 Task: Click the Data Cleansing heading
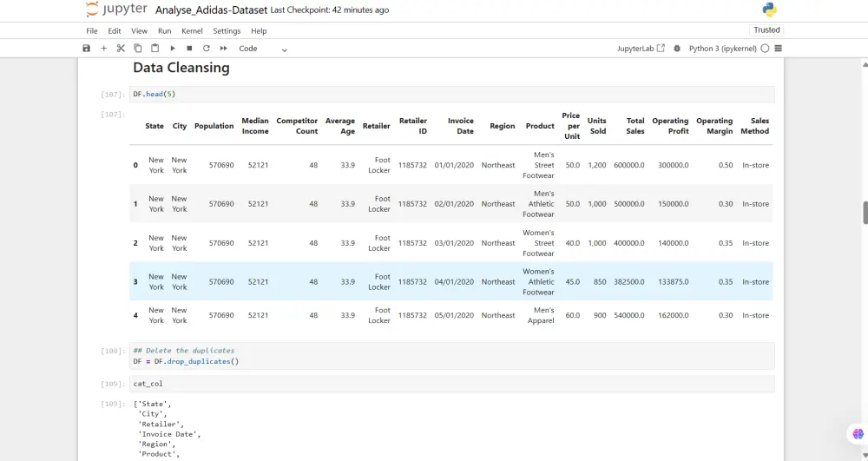[x=181, y=68]
